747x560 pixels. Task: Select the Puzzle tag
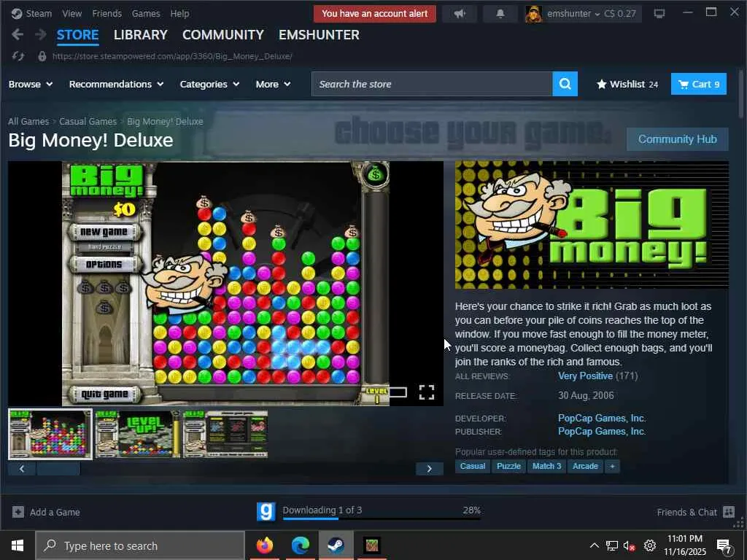point(508,466)
